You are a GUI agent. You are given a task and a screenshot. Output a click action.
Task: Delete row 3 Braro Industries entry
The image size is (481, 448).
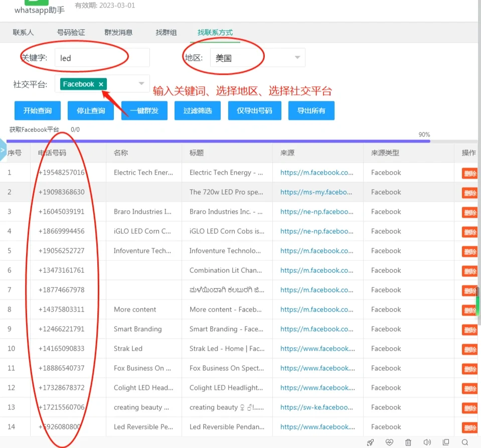[469, 212]
